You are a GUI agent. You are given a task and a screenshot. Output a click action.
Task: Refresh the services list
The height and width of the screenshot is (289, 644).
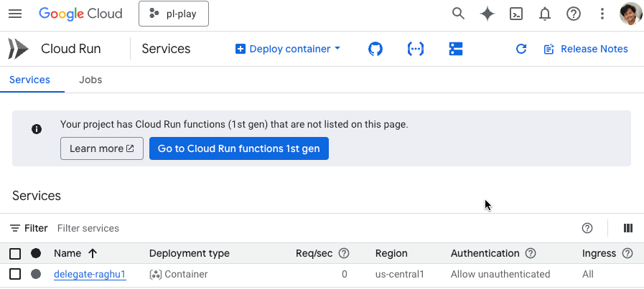click(521, 49)
